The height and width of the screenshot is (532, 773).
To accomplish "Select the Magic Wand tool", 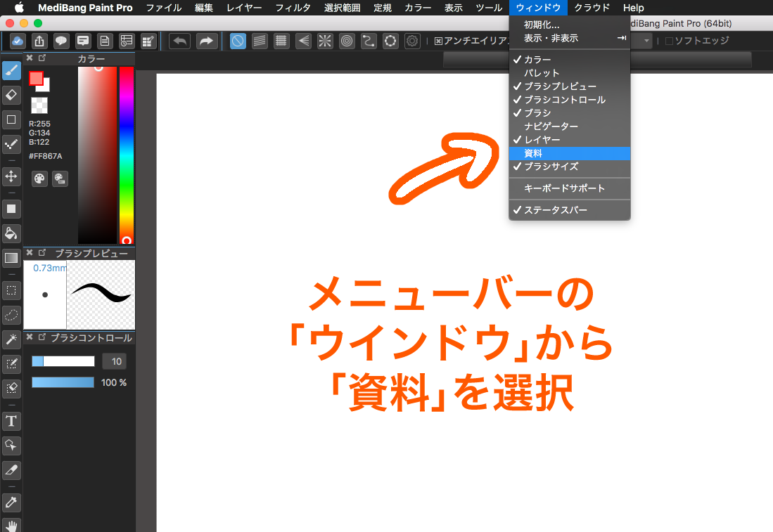I will click(x=11, y=339).
